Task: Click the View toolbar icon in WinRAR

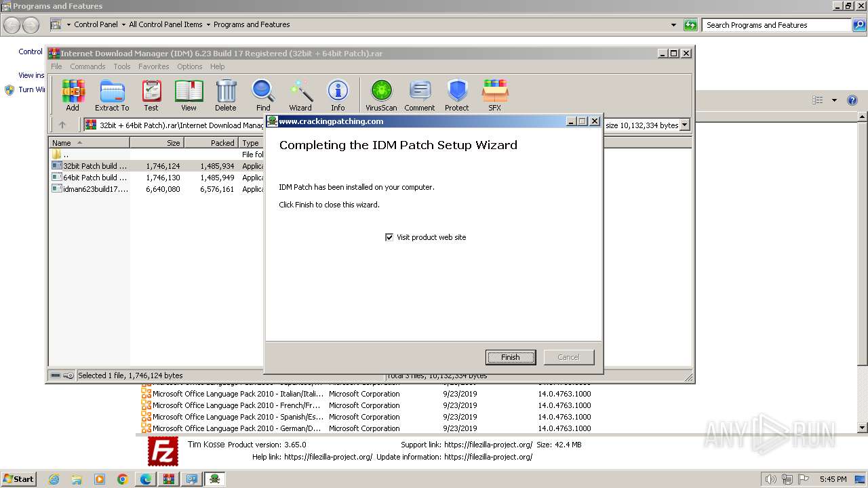Action: 189,95
